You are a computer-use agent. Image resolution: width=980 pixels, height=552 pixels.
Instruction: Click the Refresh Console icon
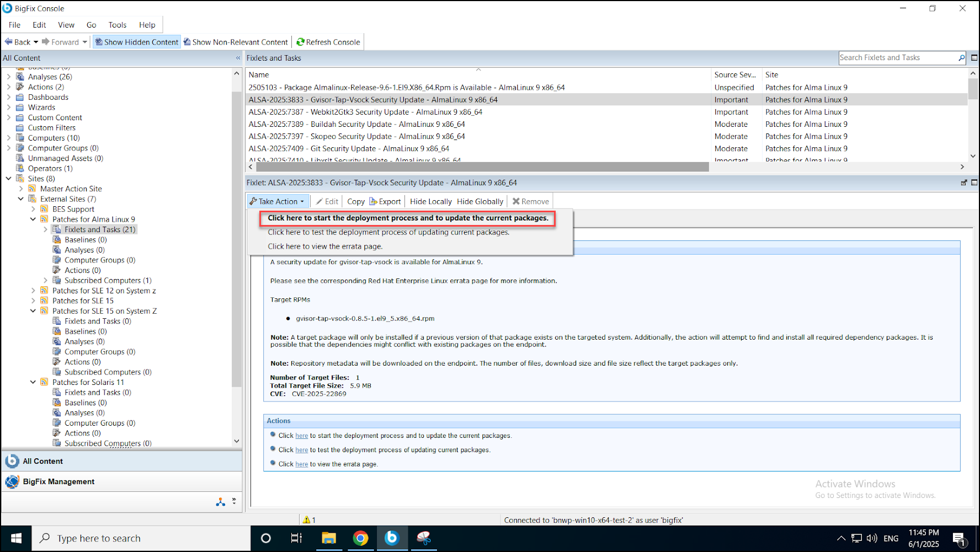(301, 42)
